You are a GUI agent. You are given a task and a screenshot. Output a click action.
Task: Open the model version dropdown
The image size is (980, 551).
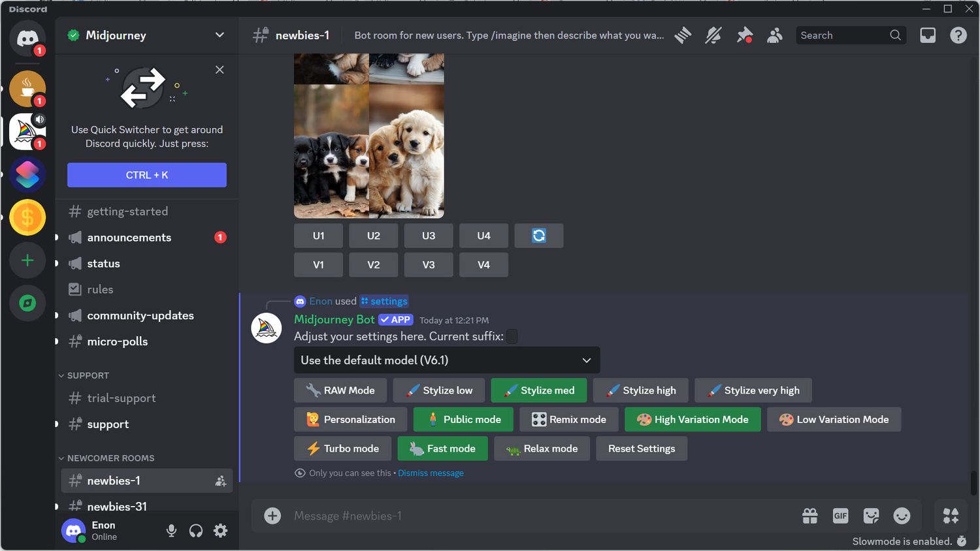(446, 360)
